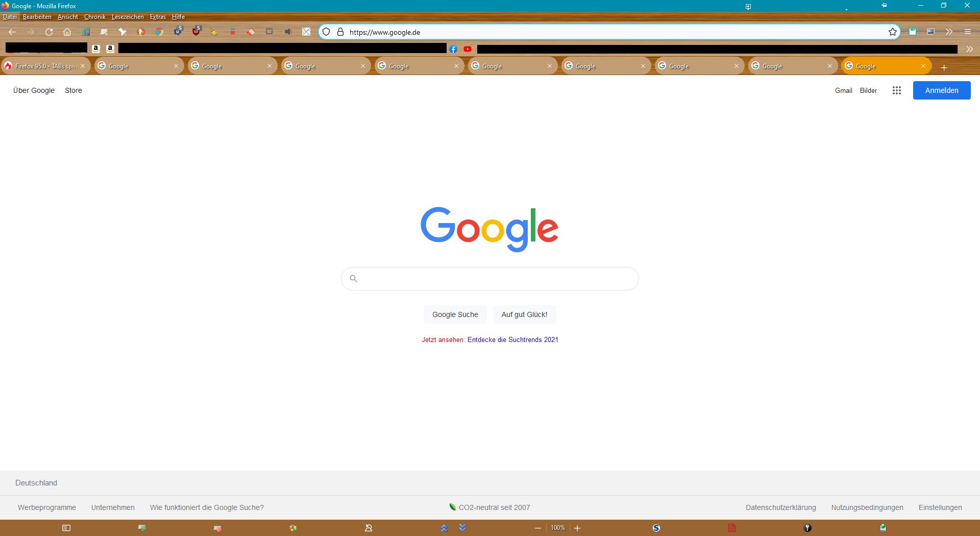Open the Unternehmen footer link
The height and width of the screenshot is (536, 980).
point(113,507)
